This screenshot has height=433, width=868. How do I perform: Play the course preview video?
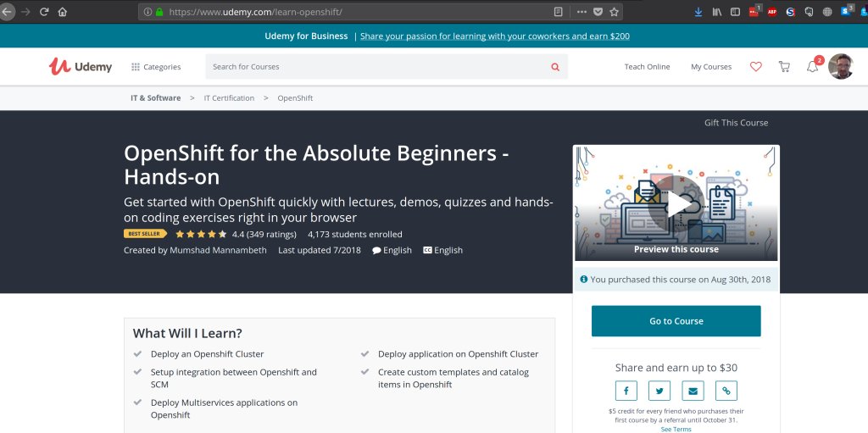676,204
